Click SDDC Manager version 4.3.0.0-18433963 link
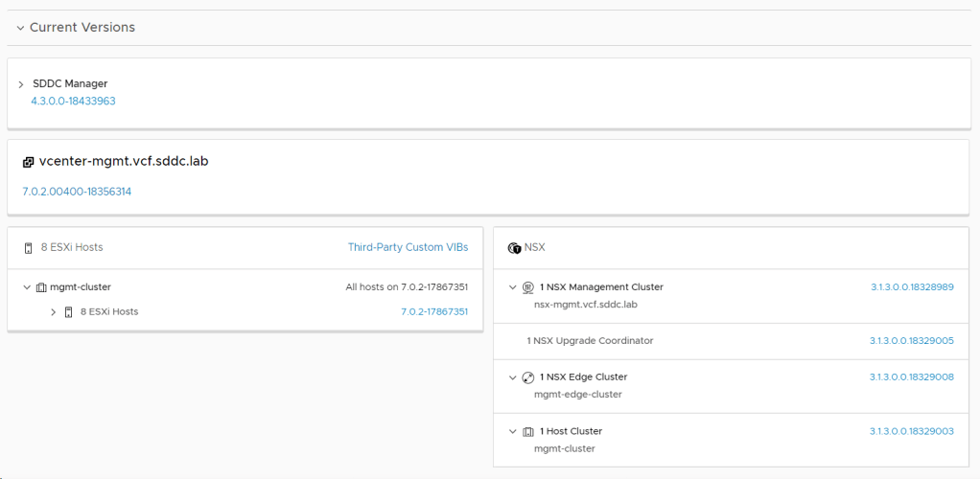The height and width of the screenshot is (479, 980). coord(73,101)
